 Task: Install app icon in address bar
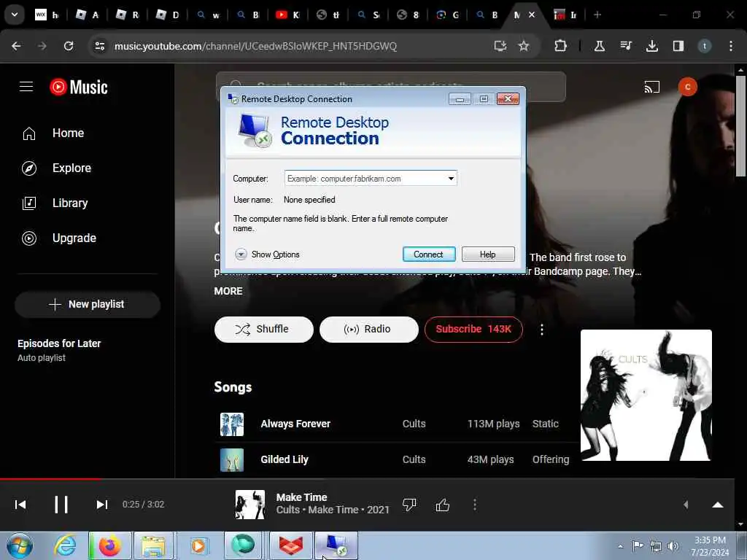coord(500,46)
